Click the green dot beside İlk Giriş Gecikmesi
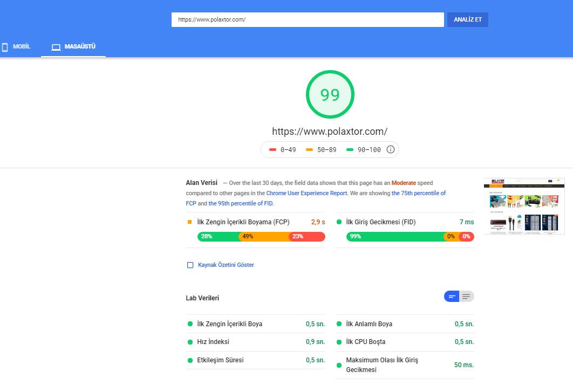 coord(339,222)
